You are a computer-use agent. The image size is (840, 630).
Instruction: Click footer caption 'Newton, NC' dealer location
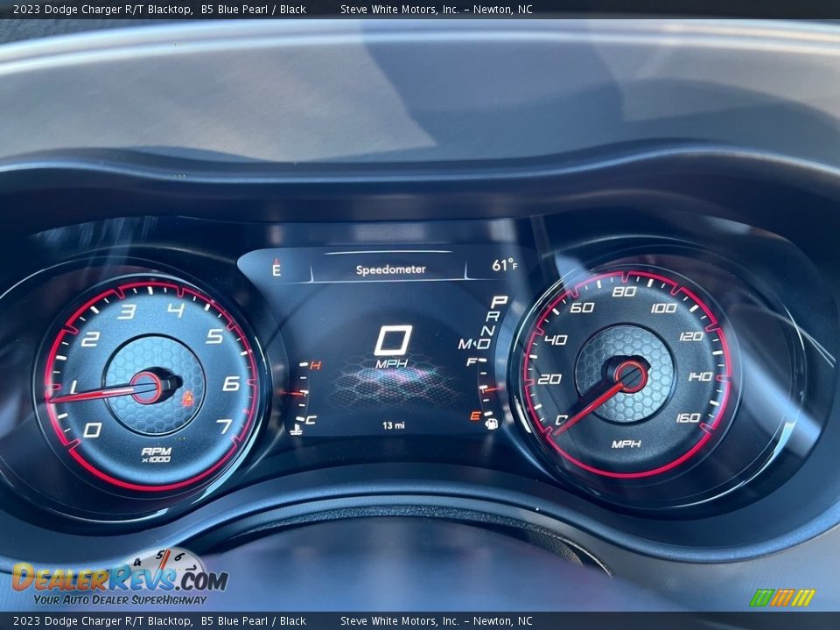click(502, 621)
